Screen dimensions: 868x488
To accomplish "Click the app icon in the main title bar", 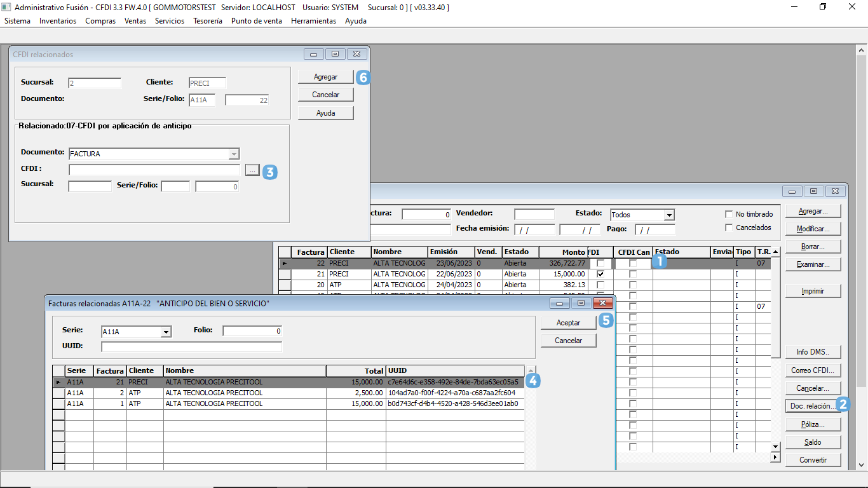I will (x=6, y=7).
